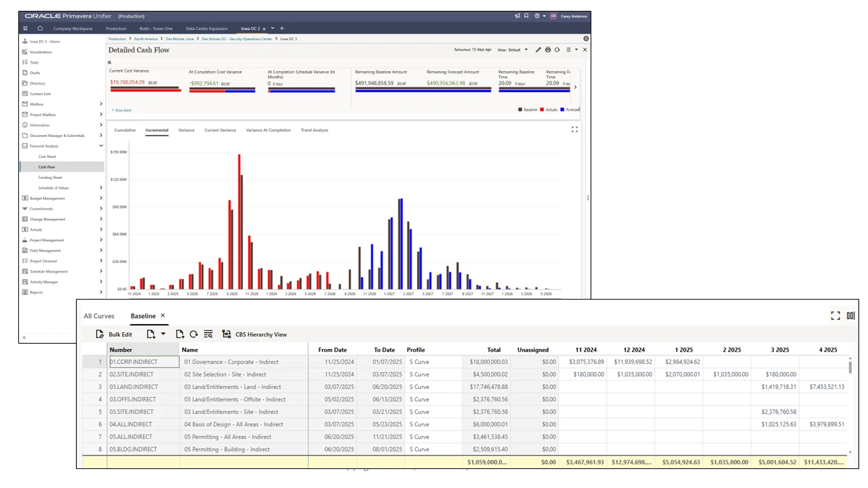Switch to CBS Hierarchy View
This screenshot has width=868, height=488.
(x=254, y=334)
